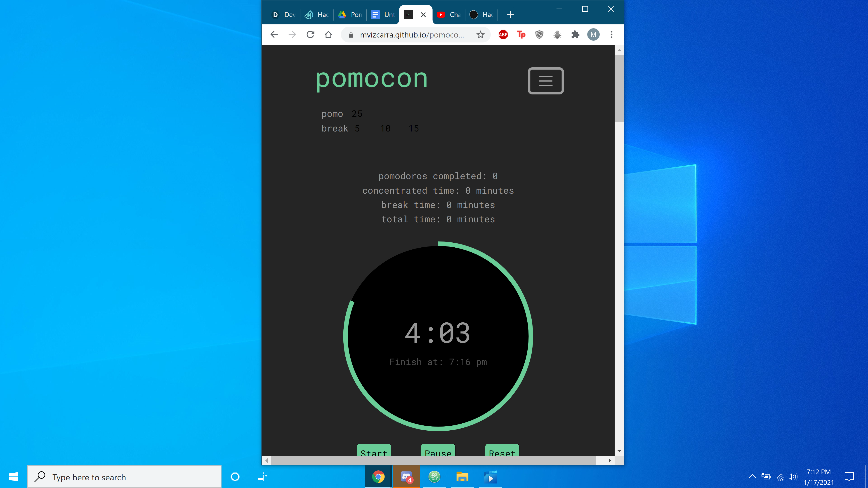The width and height of the screenshot is (868, 488).
Task: Select the 15 minute break option
Action: click(413, 129)
